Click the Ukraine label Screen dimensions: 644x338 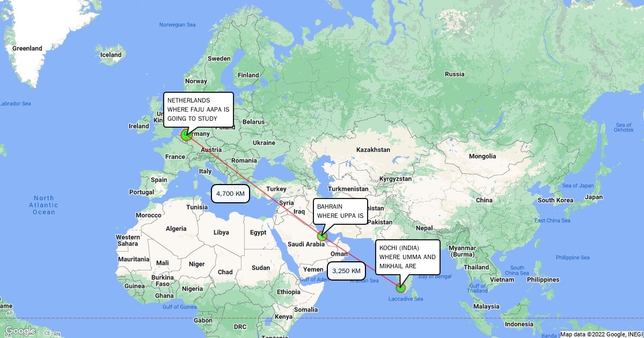(264, 143)
